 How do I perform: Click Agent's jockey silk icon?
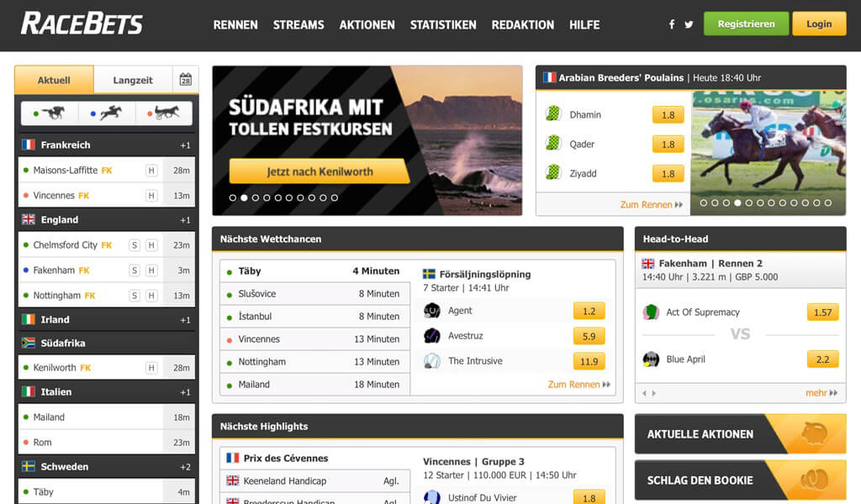click(x=432, y=311)
